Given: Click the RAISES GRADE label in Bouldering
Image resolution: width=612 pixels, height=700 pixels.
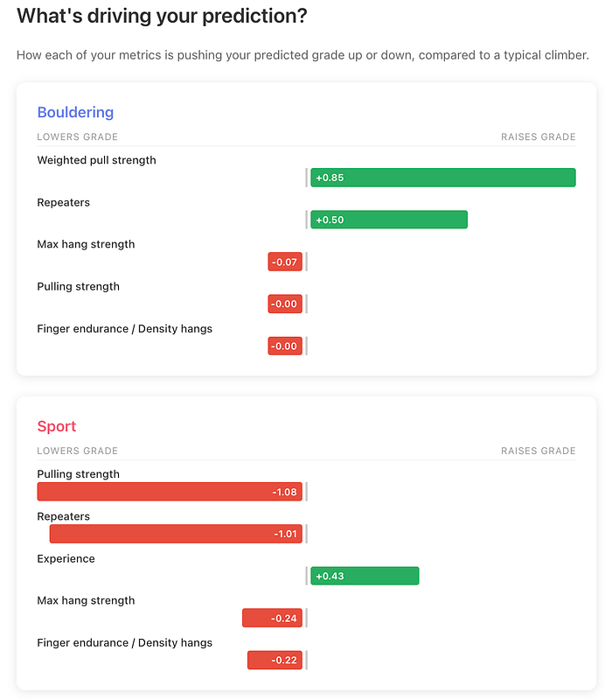Looking at the screenshot, I should (x=538, y=137).
